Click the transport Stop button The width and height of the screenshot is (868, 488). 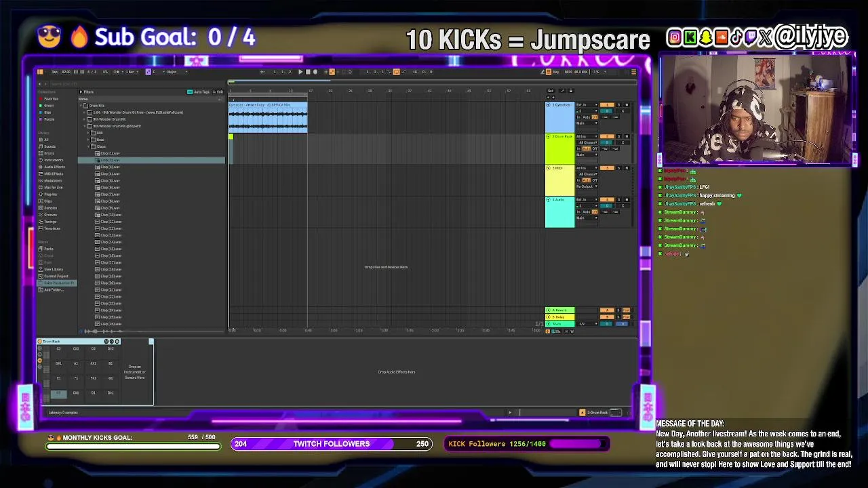tap(308, 72)
